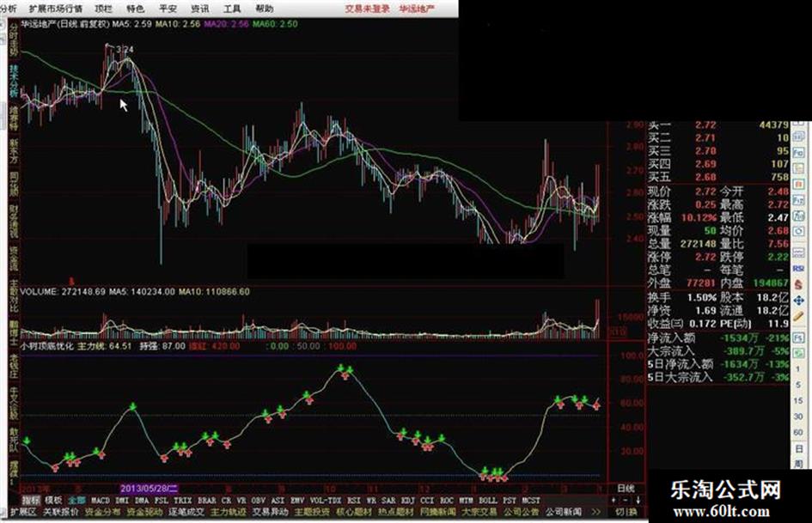Open the RSI indicator icon in right toolbar
Screen dimensions: 812x523
tap(798, 268)
